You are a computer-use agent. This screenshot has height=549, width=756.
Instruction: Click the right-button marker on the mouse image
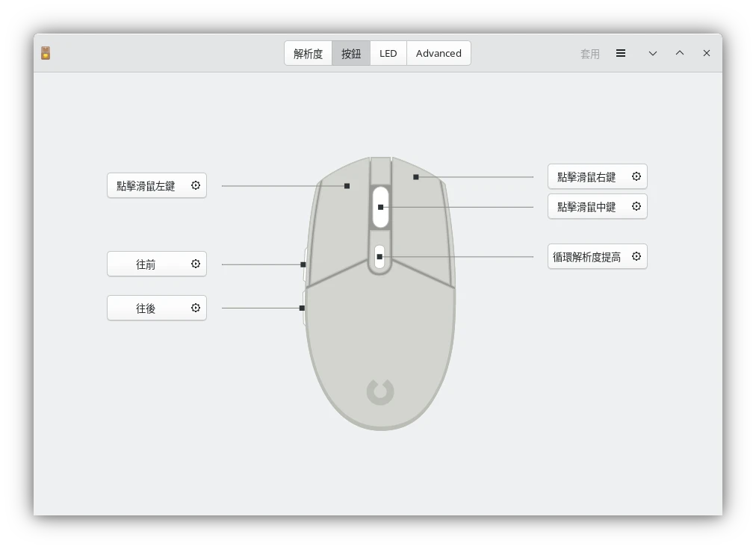pyautogui.click(x=416, y=177)
